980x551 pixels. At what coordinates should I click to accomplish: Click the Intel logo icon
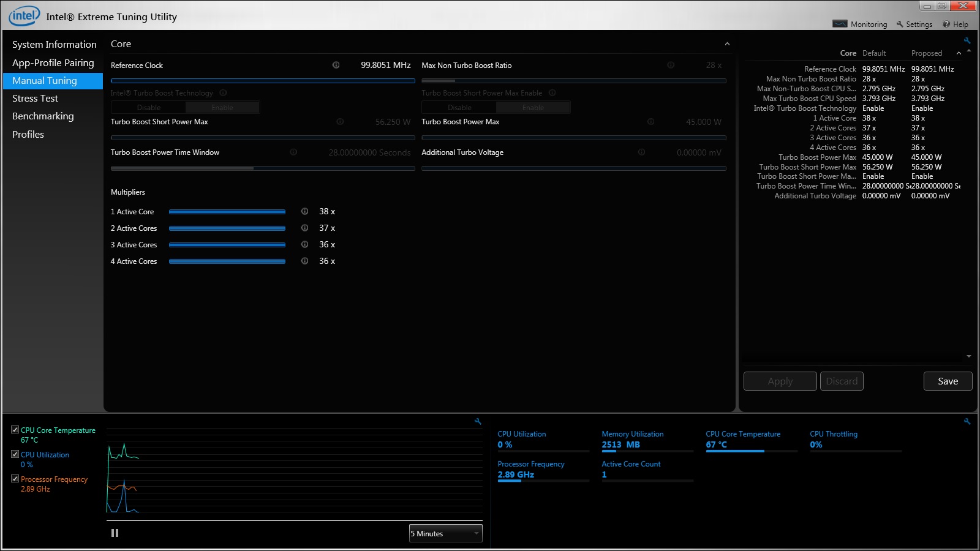24,16
